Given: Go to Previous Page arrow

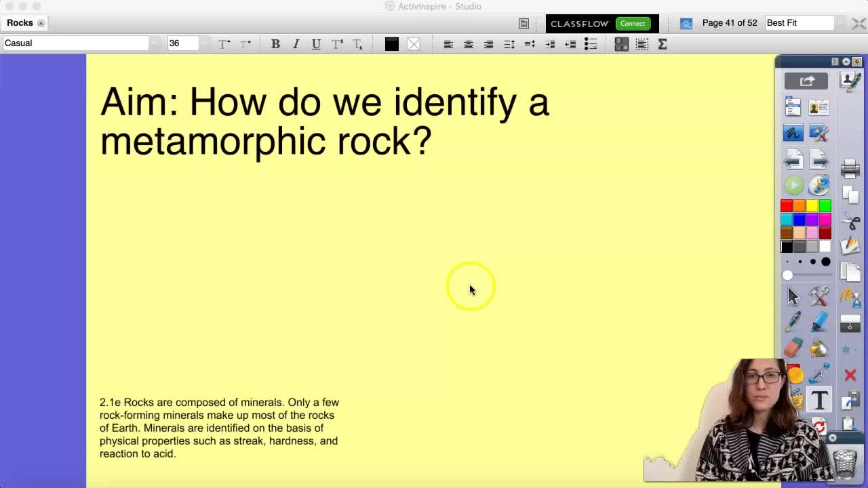Looking at the screenshot, I should pyautogui.click(x=793, y=159).
